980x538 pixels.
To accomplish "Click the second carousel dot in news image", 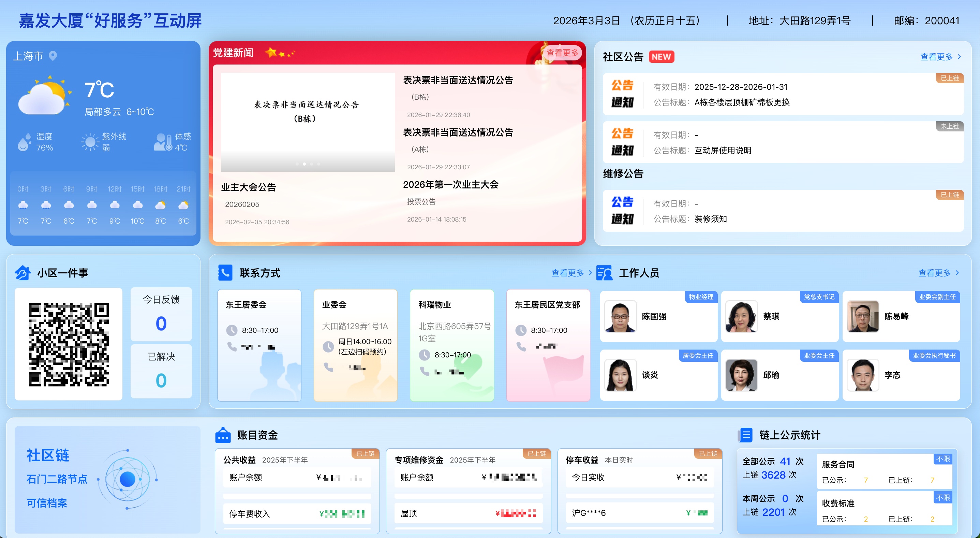I will coord(305,164).
